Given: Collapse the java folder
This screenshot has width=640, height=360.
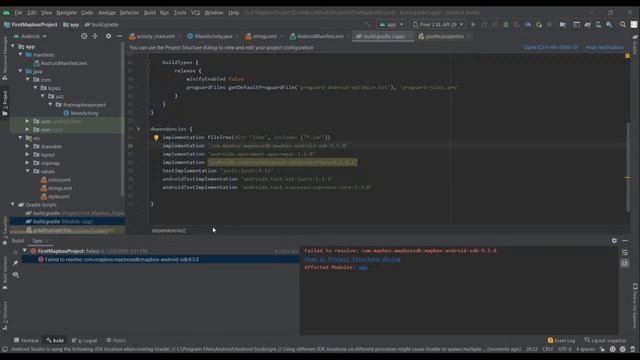Looking at the screenshot, I should point(20,71).
